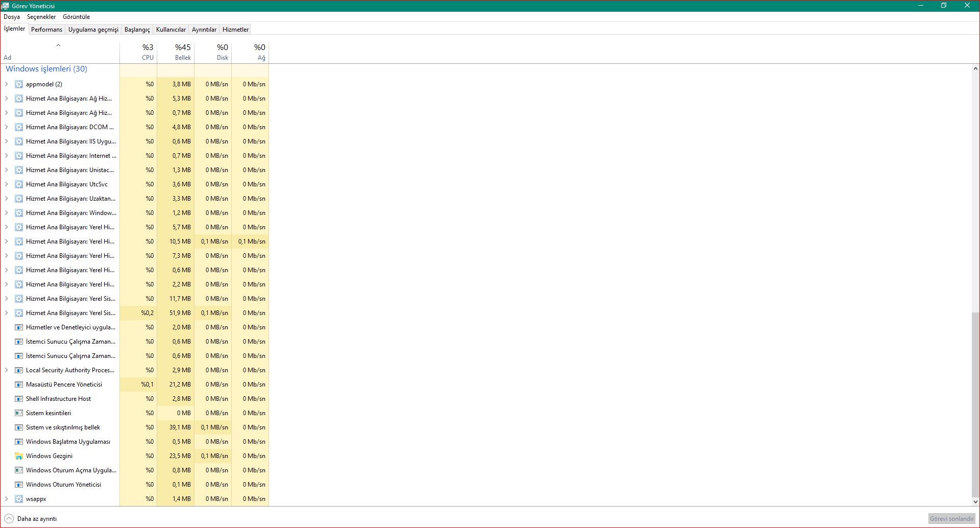Sort by the Disk column header
The width and height of the screenshot is (980, 528).
213,52
